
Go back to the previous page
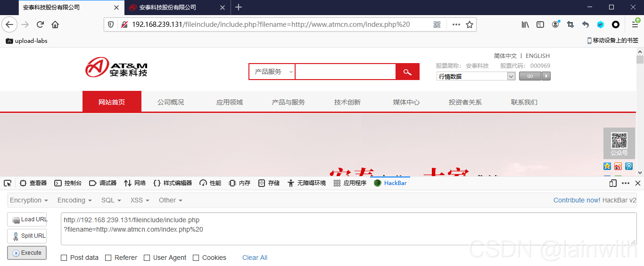[9, 24]
